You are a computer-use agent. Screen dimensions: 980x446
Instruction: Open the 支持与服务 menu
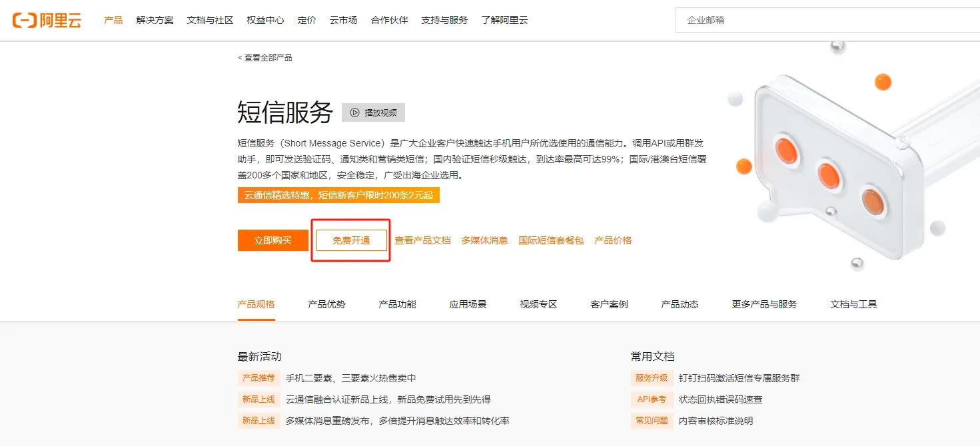click(444, 20)
